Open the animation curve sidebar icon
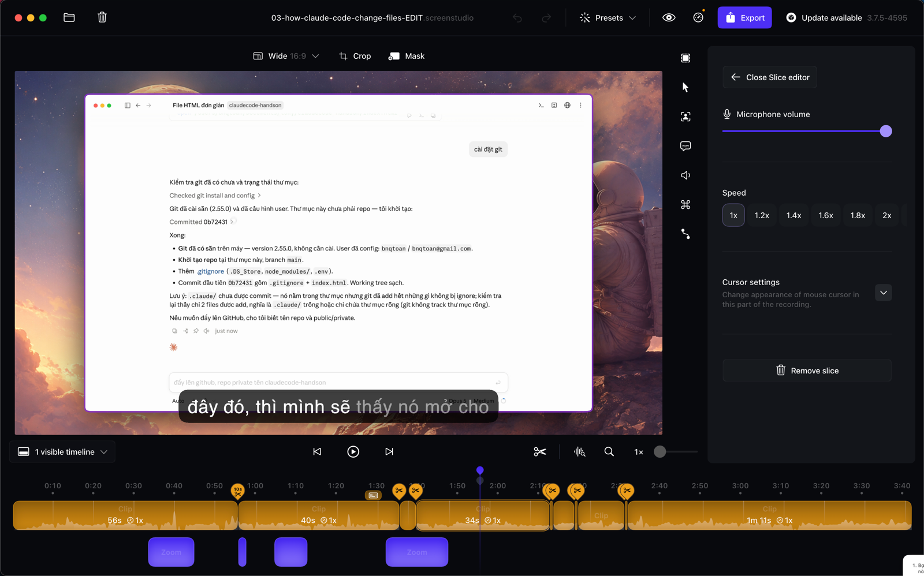Image resolution: width=924 pixels, height=576 pixels. [x=685, y=234]
